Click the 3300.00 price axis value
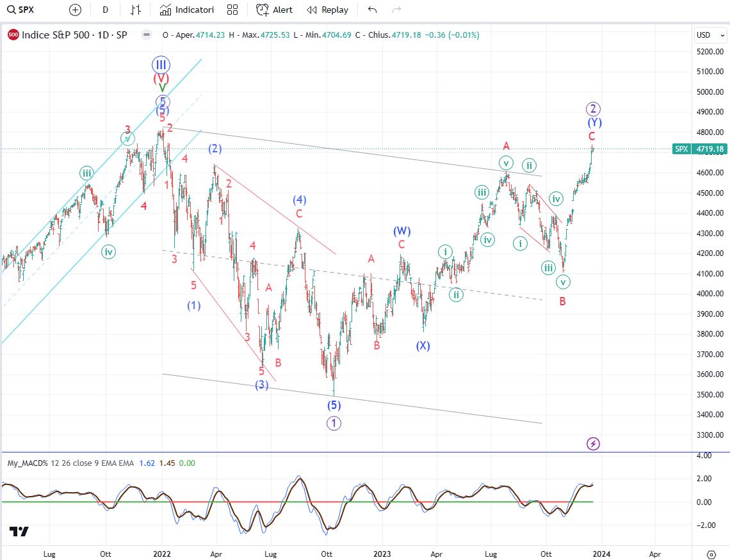Image resolution: width=730 pixels, height=560 pixels. pyautogui.click(x=710, y=435)
